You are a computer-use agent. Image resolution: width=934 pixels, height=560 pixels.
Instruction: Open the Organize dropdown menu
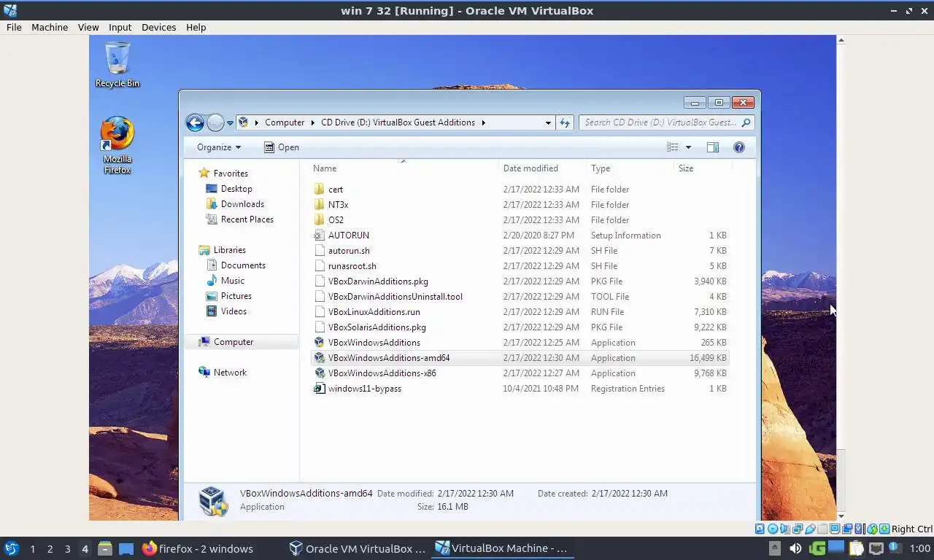(x=218, y=147)
